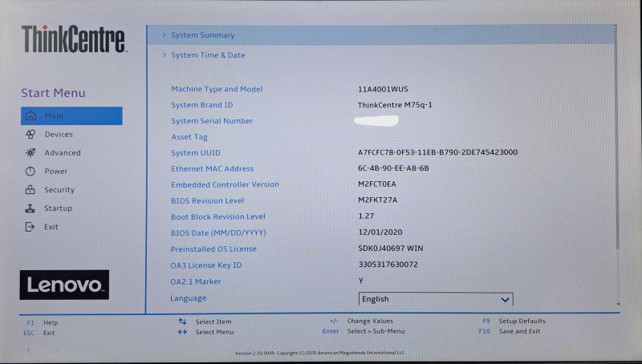Click the American Megatrends copyright version line
The width and height of the screenshot is (642, 364).
[319, 353]
